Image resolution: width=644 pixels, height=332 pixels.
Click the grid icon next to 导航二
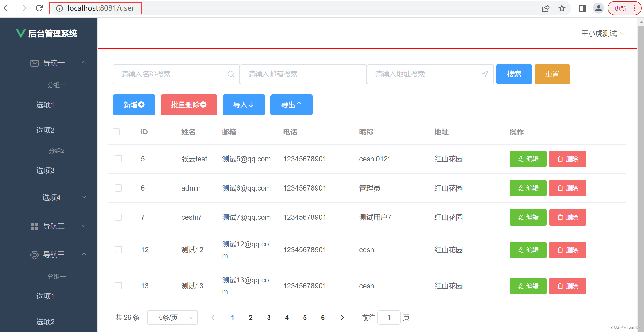pos(35,226)
